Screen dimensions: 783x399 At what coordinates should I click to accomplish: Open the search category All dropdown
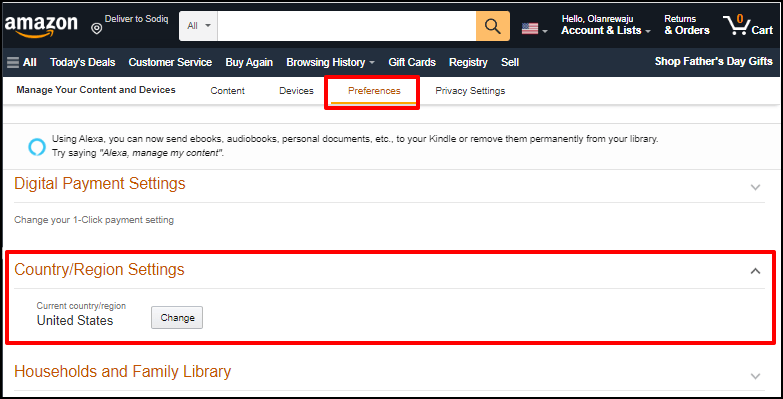point(198,26)
